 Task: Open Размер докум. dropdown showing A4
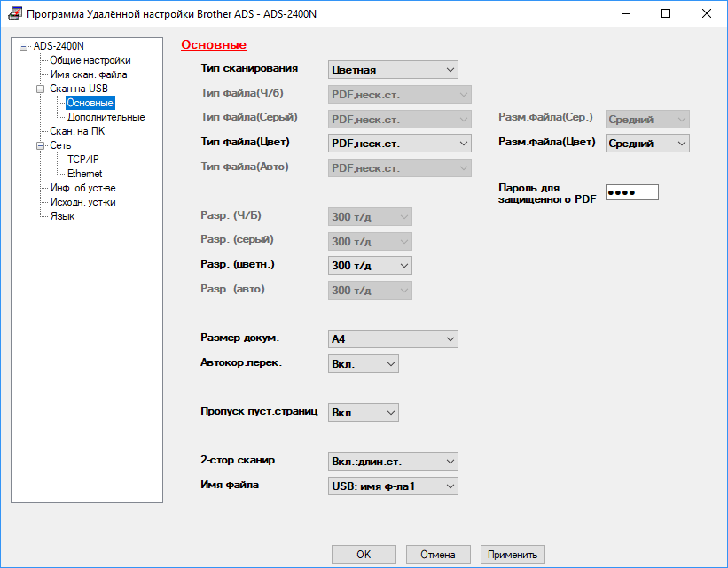point(393,338)
